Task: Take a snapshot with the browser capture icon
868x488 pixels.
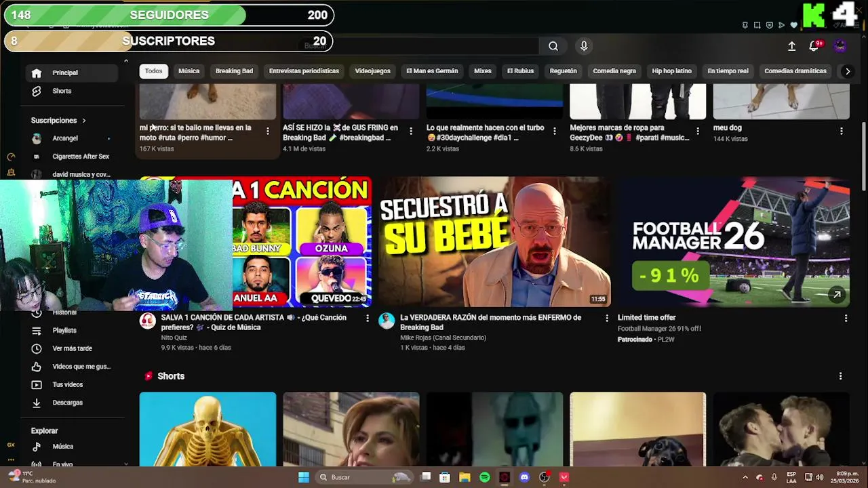Action: tap(757, 25)
